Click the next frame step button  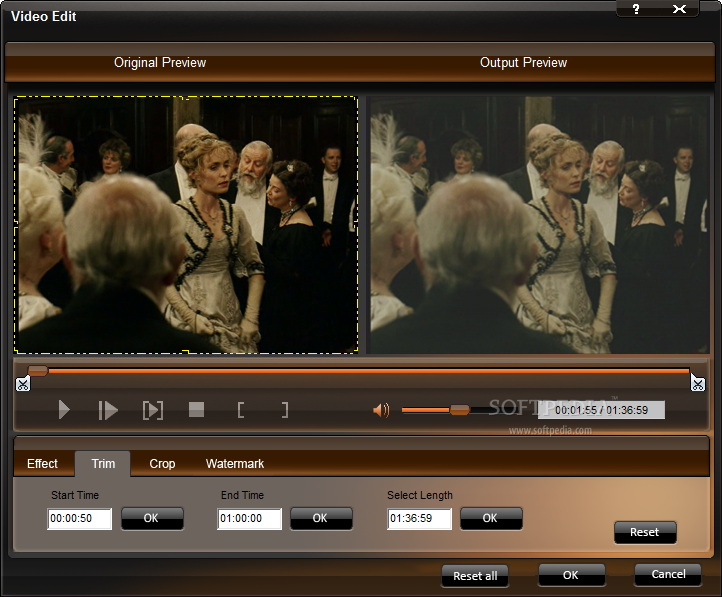[108, 410]
